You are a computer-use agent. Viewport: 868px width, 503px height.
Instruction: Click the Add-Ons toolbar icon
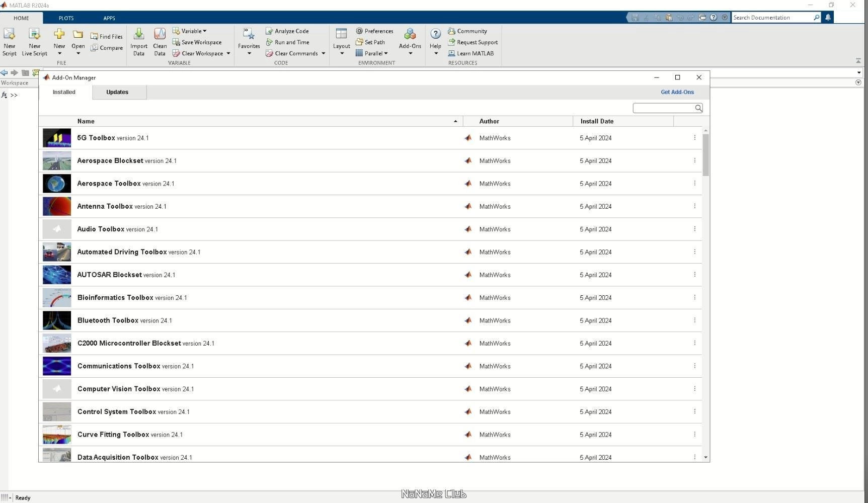click(410, 34)
